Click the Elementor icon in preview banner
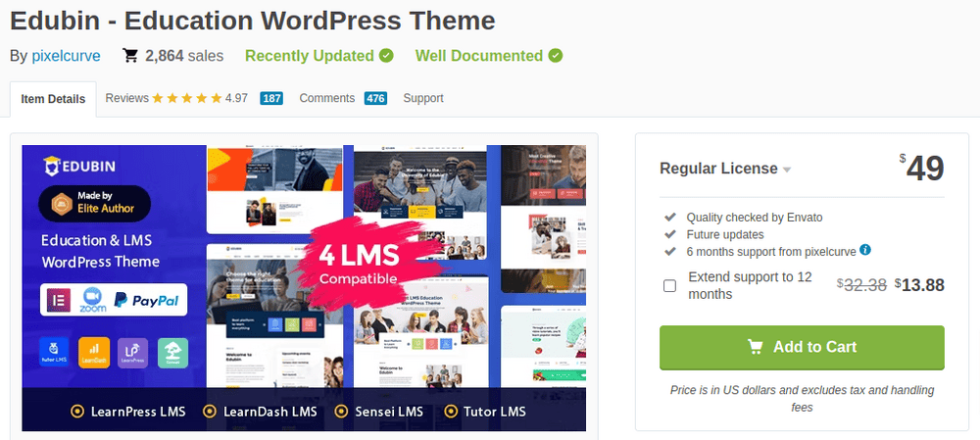Image resolution: width=980 pixels, height=440 pixels. point(59,300)
